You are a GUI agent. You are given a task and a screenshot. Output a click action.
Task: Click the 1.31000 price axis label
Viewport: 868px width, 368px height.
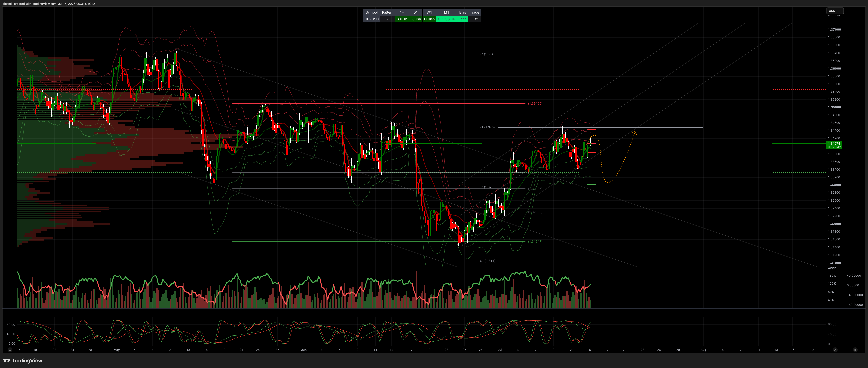pyautogui.click(x=834, y=263)
